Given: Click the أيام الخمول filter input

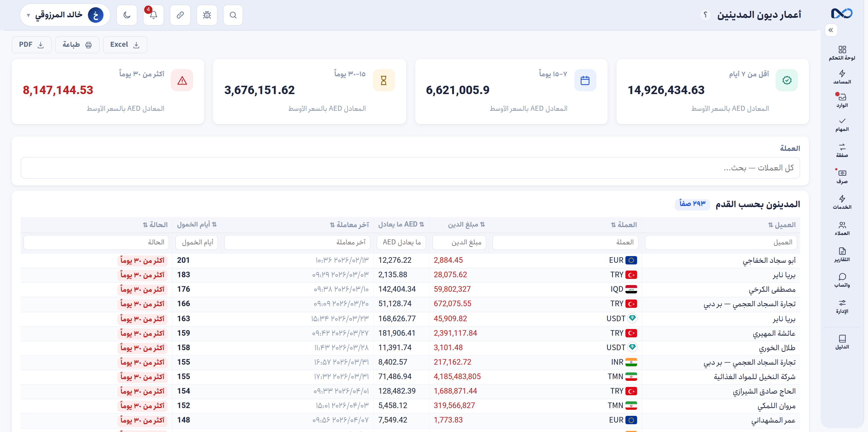Looking at the screenshot, I should [x=197, y=242].
